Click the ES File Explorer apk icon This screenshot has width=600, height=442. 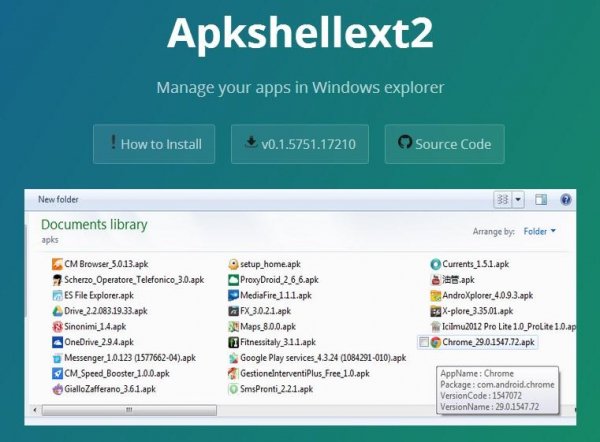pyautogui.click(x=57, y=295)
